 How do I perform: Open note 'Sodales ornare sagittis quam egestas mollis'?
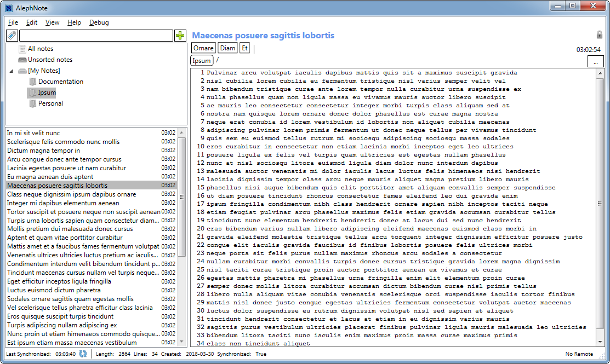coord(91,299)
